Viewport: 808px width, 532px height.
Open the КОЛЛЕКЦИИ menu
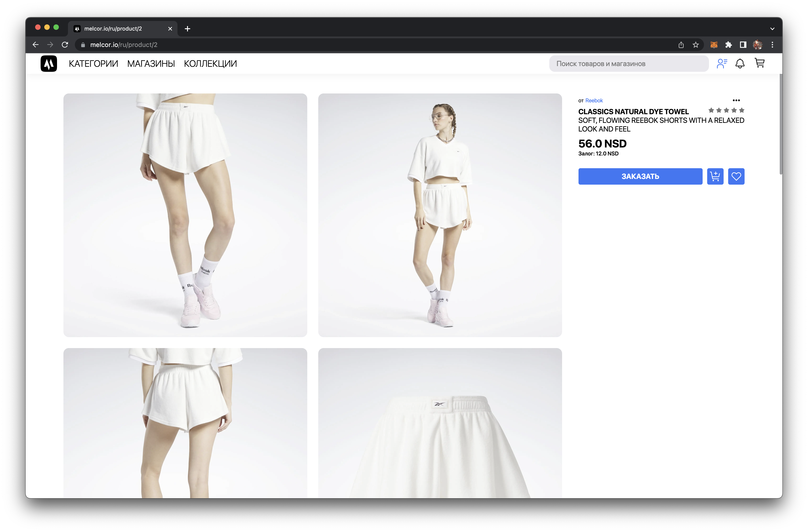(211, 64)
